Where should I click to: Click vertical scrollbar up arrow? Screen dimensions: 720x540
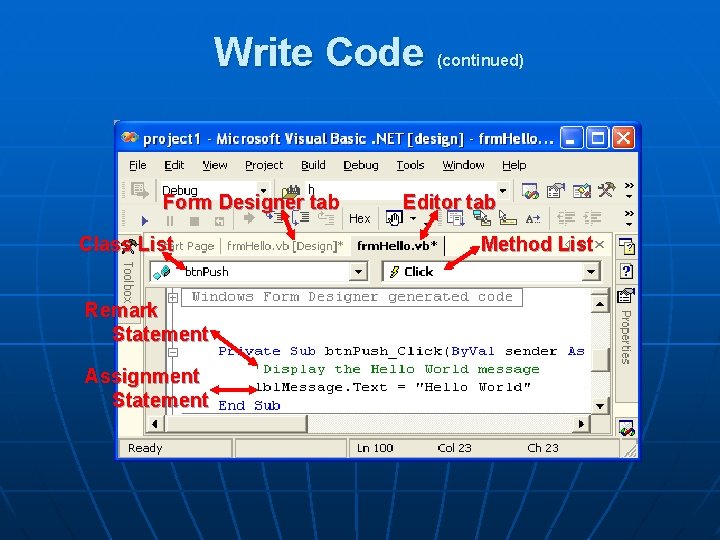pyautogui.click(x=600, y=304)
